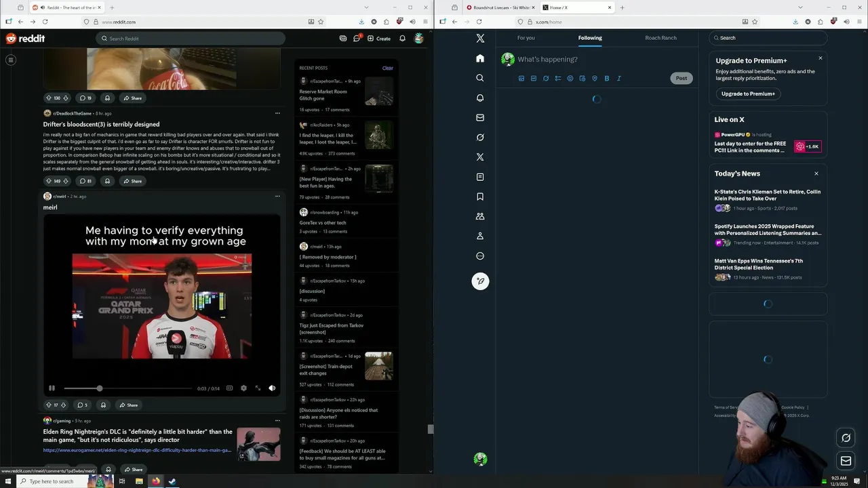Viewport: 868px width, 488px height.
Task: Click the Post button on X
Action: [x=682, y=79]
